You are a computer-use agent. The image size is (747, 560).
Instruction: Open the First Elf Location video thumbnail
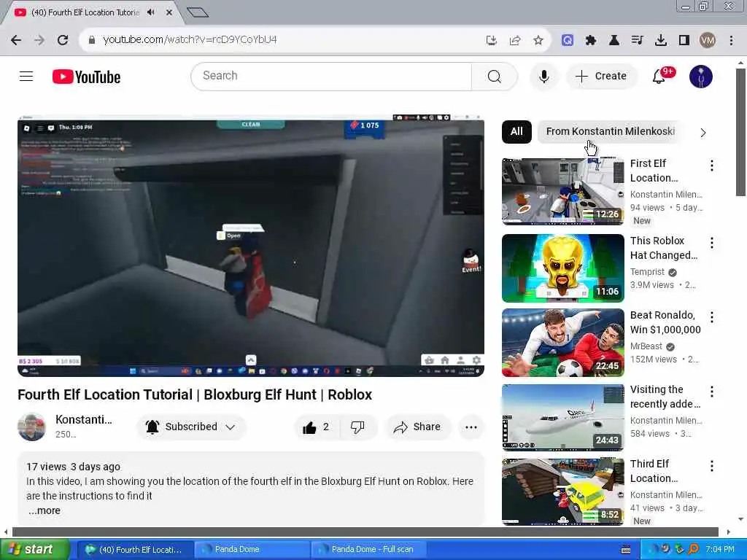(562, 191)
